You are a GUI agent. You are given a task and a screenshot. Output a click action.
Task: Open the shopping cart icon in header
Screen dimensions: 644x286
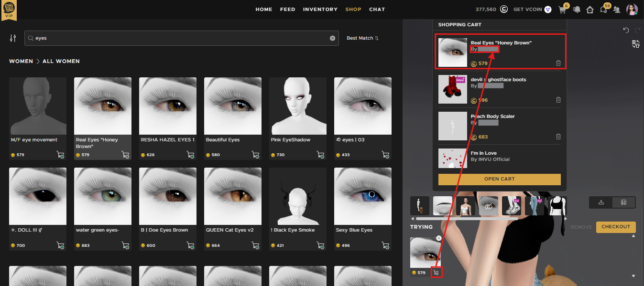point(562,10)
